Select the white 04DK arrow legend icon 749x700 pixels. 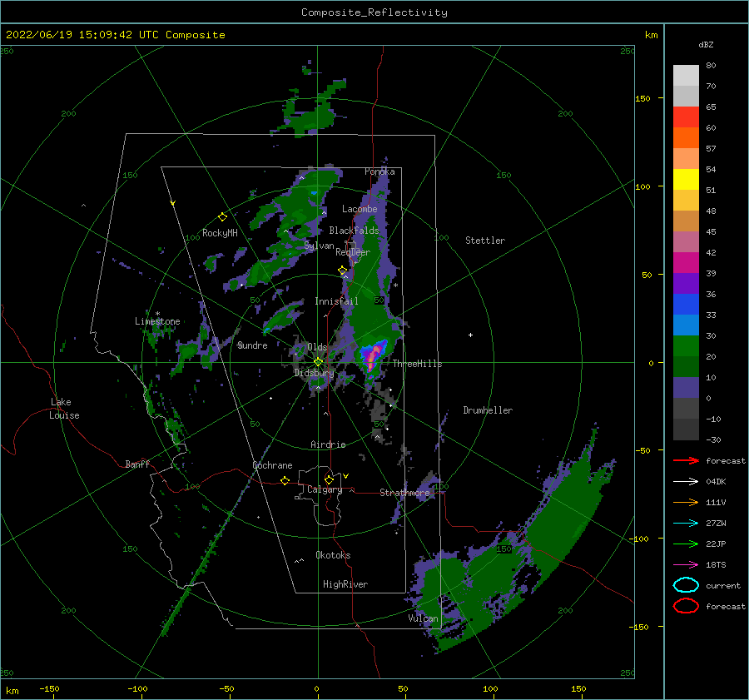(686, 481)
